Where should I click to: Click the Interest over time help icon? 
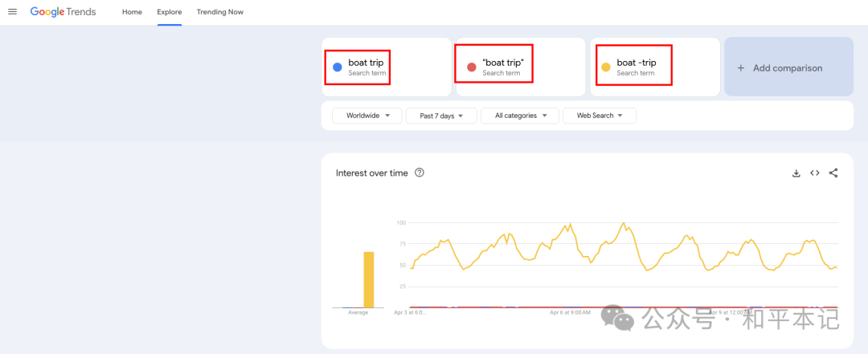click(420, 173)
